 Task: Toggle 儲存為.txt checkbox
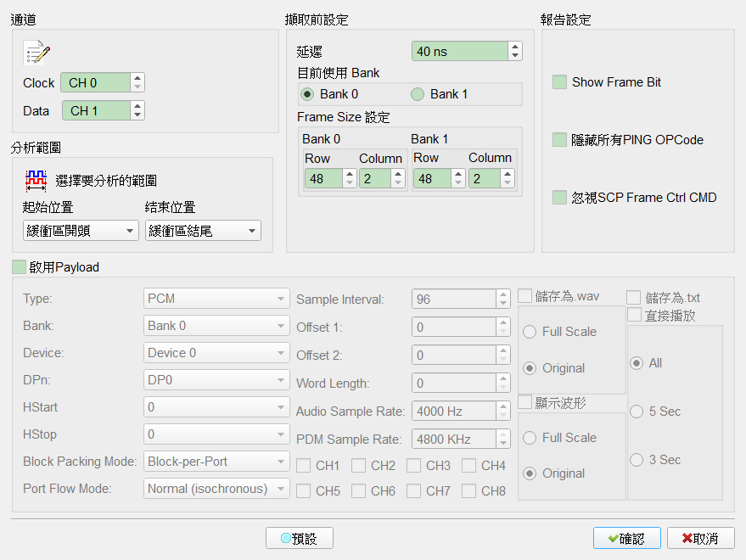[x=634, y=298]
